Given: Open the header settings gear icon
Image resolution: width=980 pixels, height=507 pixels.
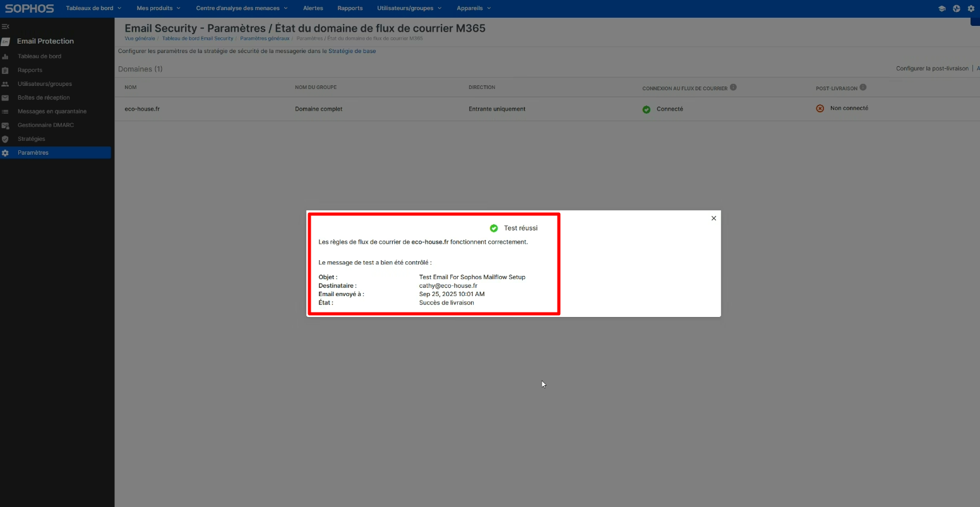Looking at the screenshot, I should 971,8.
